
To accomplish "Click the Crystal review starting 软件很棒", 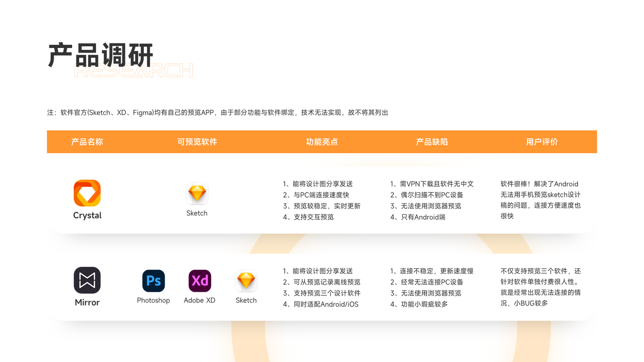I will pyautogui.click(x=541, y=200).
